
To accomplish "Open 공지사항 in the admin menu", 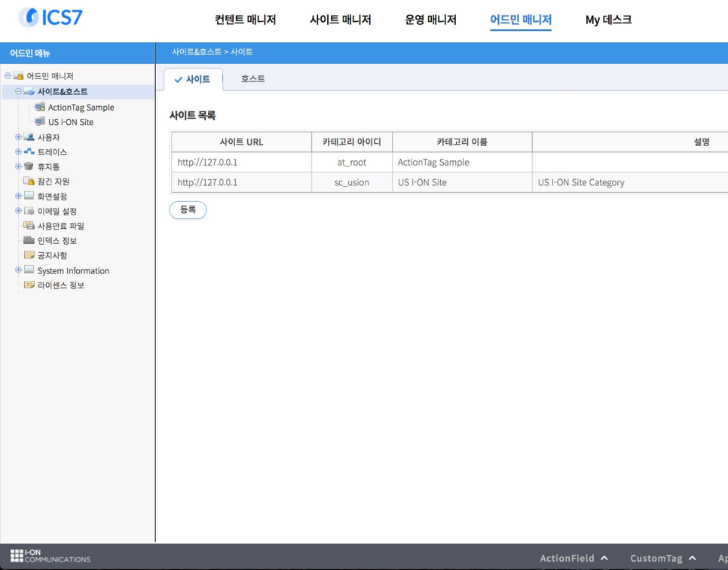I will pos(52,255).
